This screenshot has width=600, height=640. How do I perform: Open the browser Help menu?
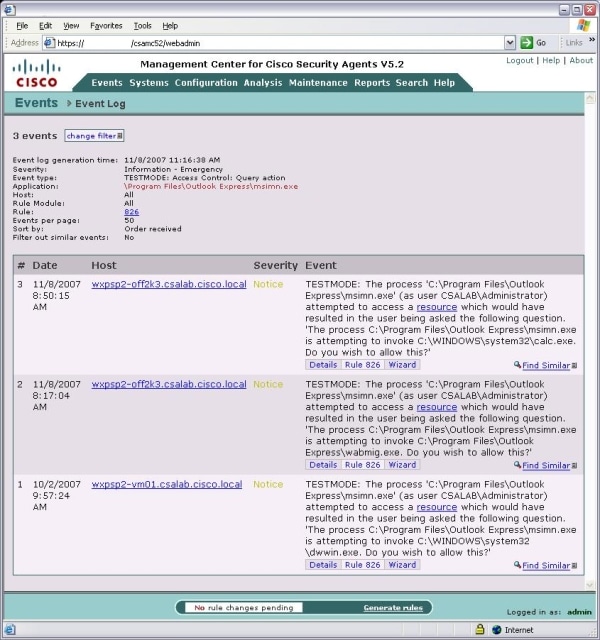170,26
